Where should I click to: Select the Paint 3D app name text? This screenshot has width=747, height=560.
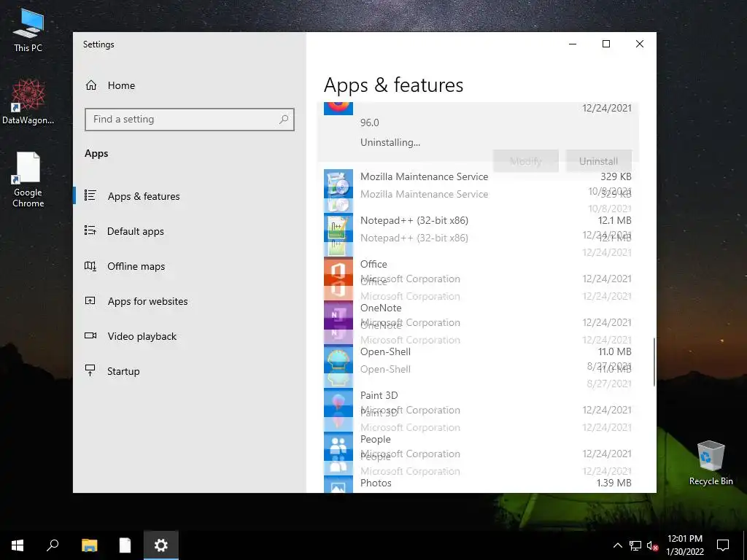tap(379, 396)
